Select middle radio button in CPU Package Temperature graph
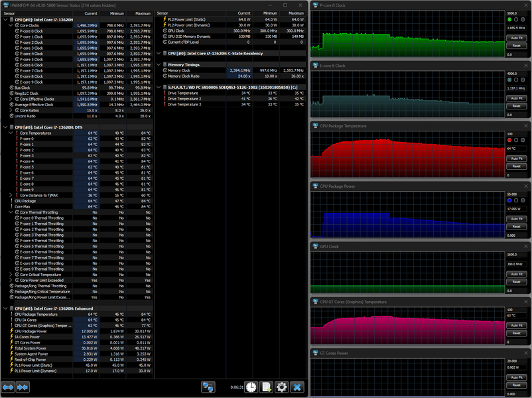 [x=515, y=140]
